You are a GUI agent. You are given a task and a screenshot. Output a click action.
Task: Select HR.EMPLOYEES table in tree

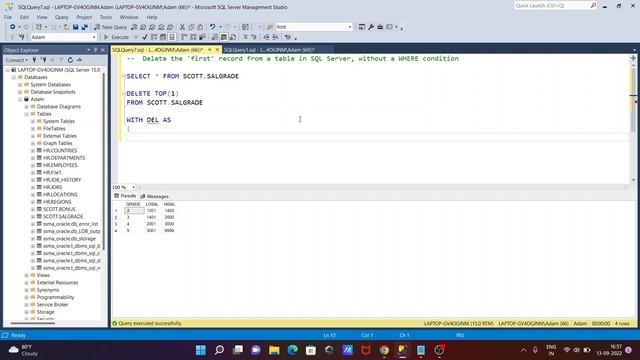tap(60, 165)
